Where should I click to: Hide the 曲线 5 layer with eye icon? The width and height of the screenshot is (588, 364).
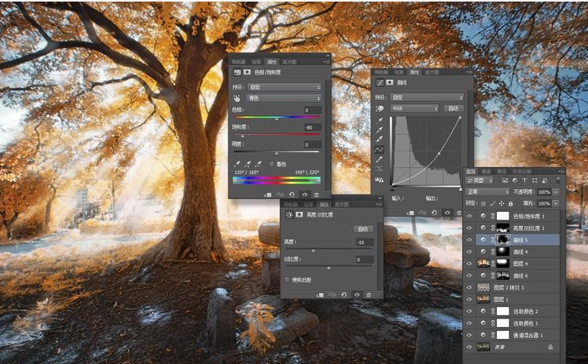pyautogui.click(x=469, y=239)
